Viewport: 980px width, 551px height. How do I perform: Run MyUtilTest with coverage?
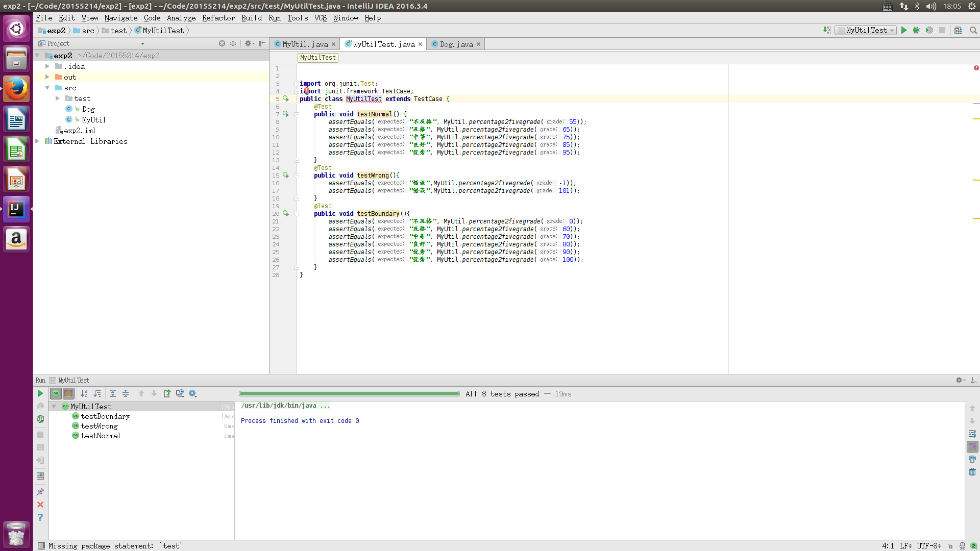tap(929, 31)
